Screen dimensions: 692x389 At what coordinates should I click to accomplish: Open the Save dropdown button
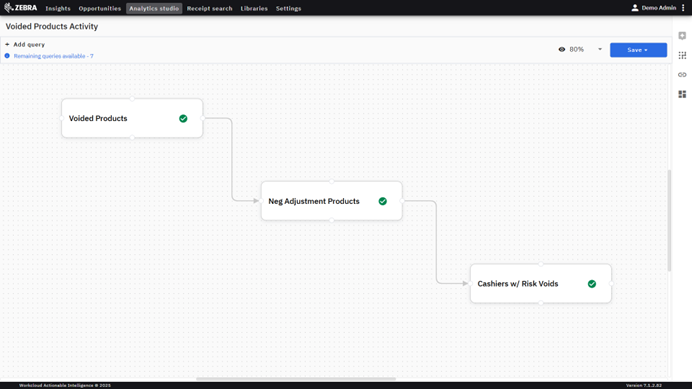tap(638, 50)
